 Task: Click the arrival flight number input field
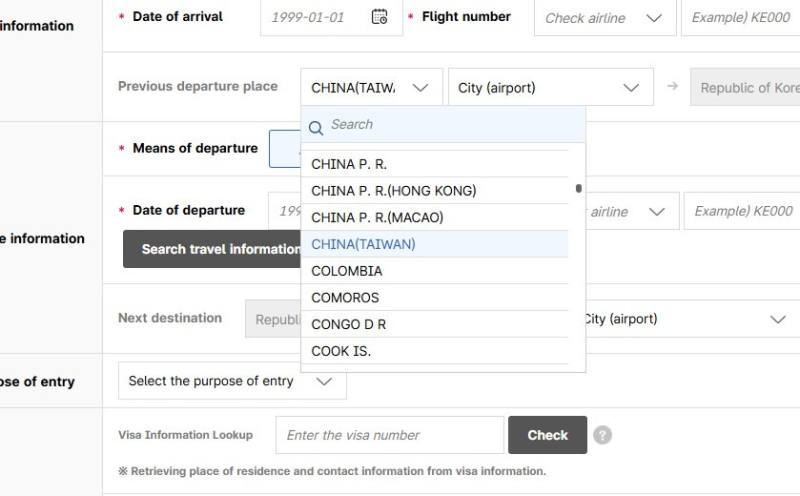tap(740, 18)
